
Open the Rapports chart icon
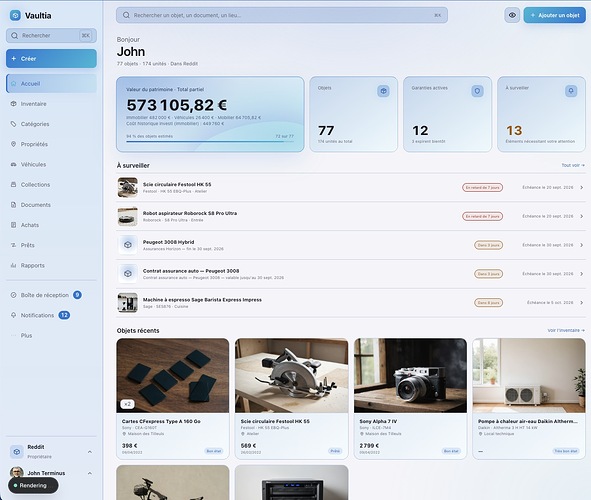(x=14, y=265)
